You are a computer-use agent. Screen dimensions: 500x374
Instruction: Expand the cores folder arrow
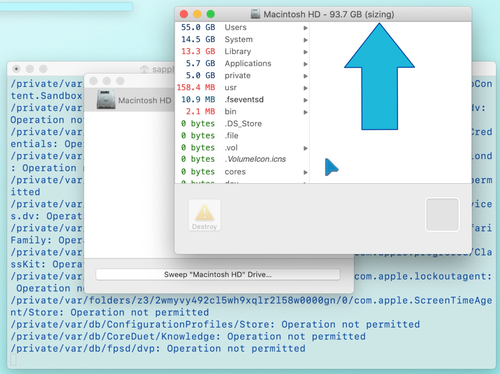click(305, 172)
